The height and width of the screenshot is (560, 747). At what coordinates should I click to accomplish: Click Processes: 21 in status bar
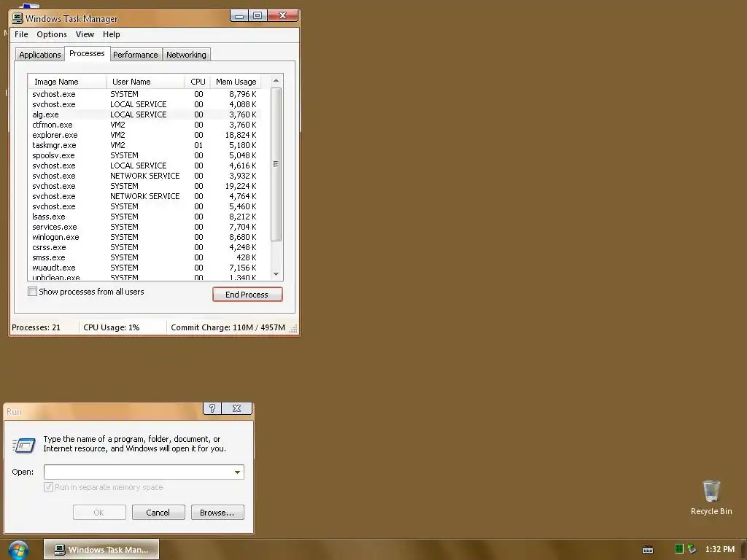[36, 327]
